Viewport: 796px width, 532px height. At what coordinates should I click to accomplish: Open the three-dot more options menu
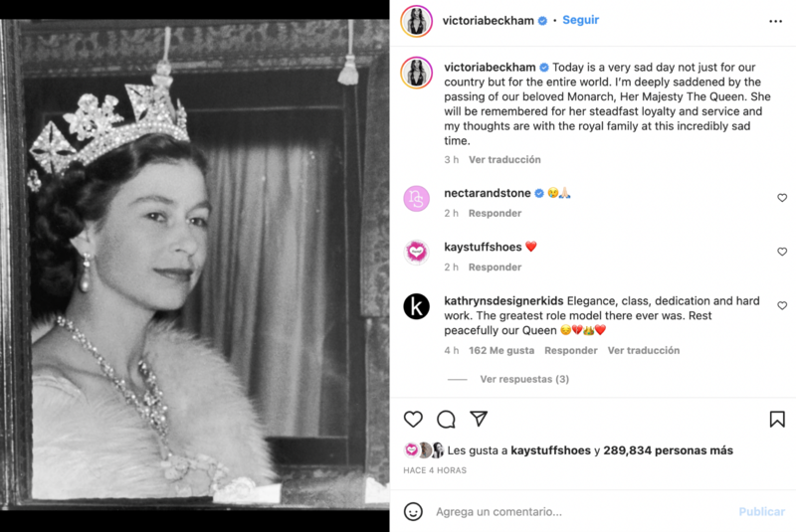tap(776, 20)
